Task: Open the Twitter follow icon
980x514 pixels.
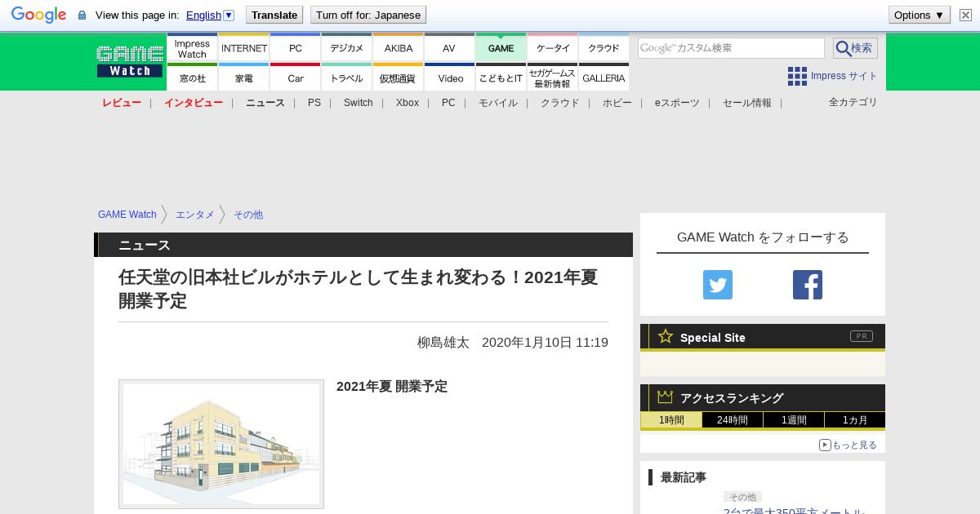Action: point(718,285)
